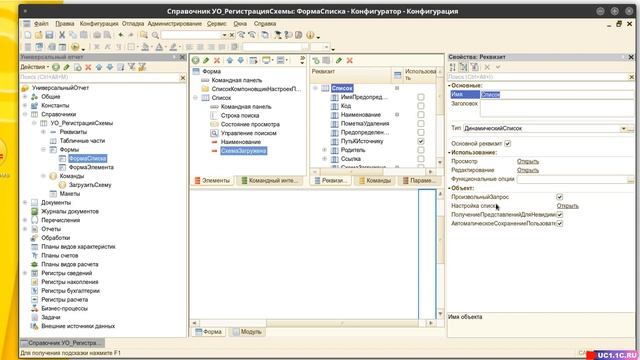
Task: Expand the Регистры сведений tree node
Action: click(x=25, y=273)
